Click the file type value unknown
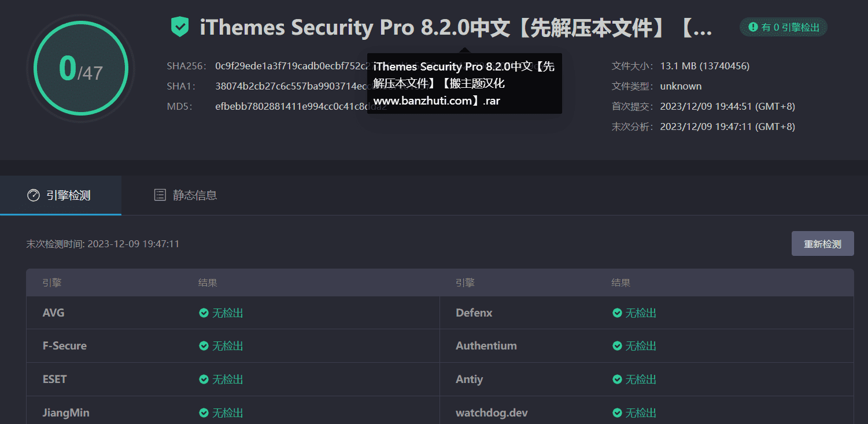The height and width of the screenshot is (424, 868). click(681, 86)
